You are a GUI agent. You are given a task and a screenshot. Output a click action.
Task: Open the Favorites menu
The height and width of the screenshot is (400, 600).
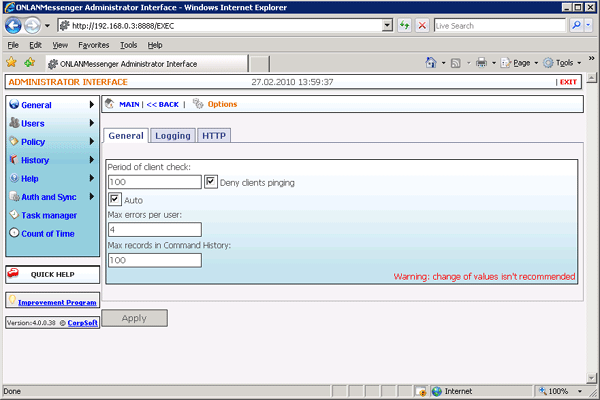[x=94, y=45]
